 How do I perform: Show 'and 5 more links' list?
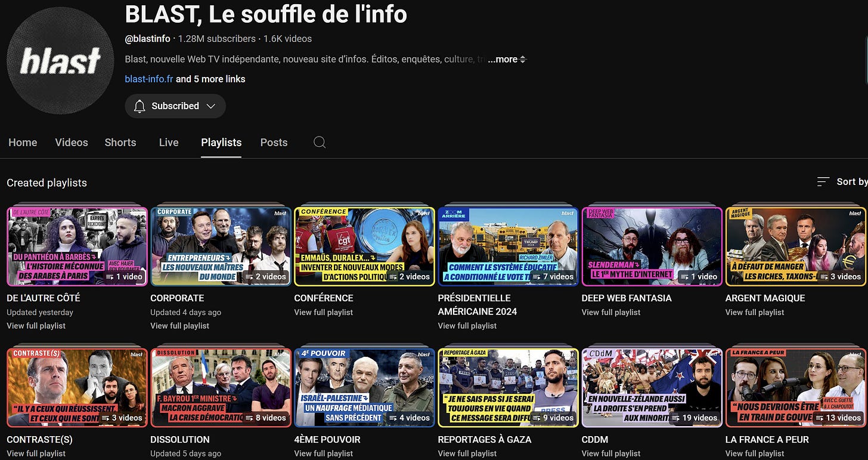[210, 79]
